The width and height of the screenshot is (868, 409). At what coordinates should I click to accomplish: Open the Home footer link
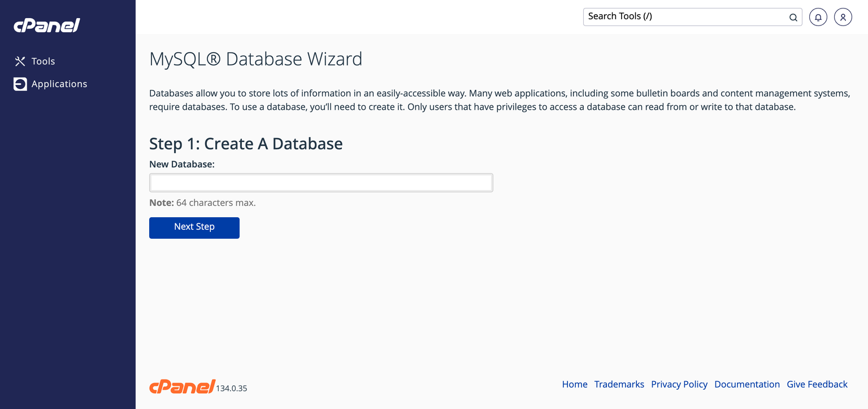[575, 384]
